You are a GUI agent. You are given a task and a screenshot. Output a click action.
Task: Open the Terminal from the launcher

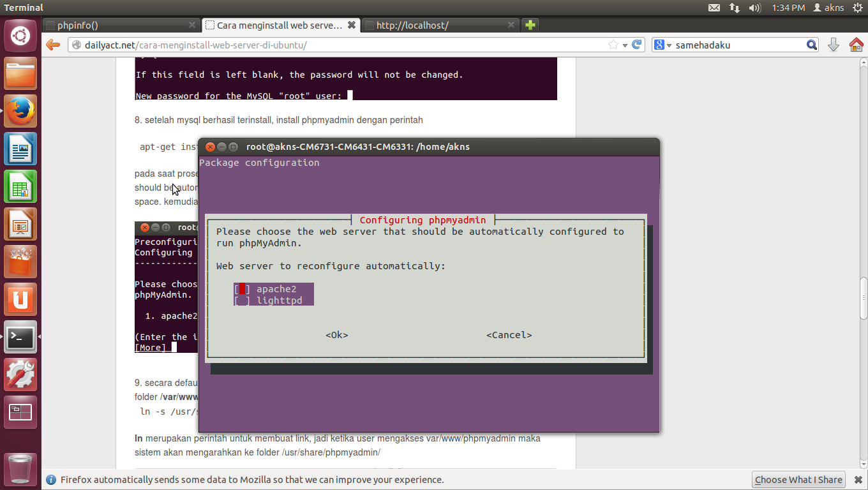[x=20, y=337]
